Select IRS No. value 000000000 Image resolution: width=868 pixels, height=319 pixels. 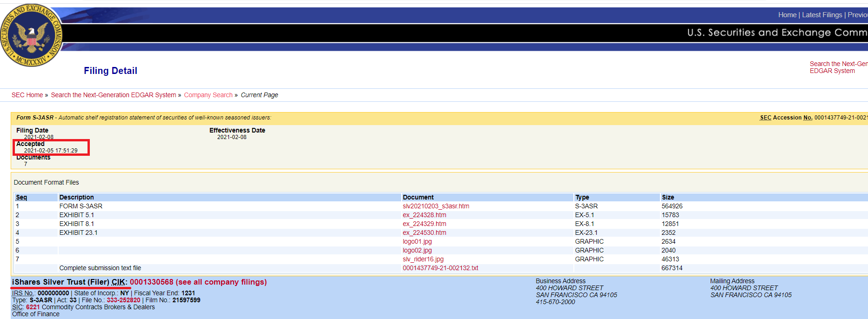[x=53, y=293]
